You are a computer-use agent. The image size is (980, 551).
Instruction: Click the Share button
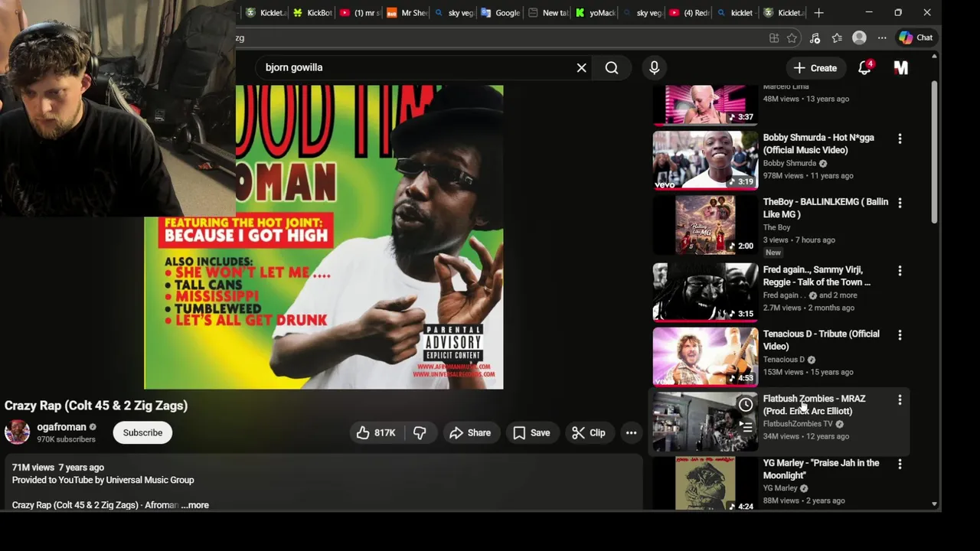[x=470, y=433]
